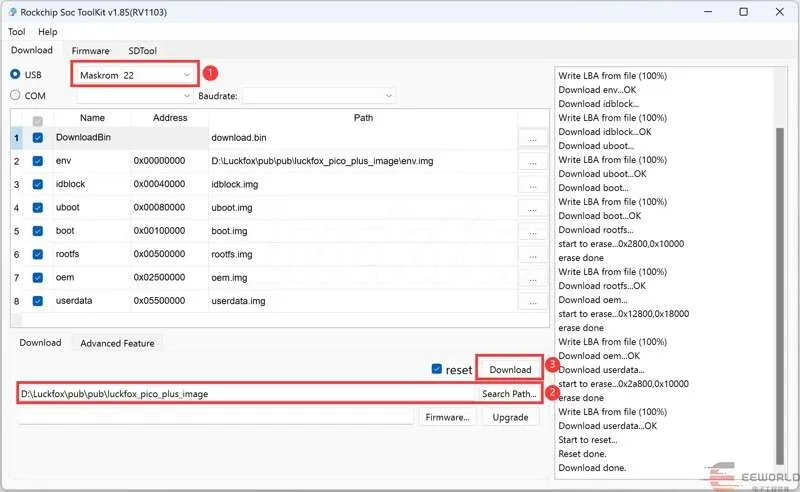Minimize the Rockchip Soc ToolKit window

point(708,12)
